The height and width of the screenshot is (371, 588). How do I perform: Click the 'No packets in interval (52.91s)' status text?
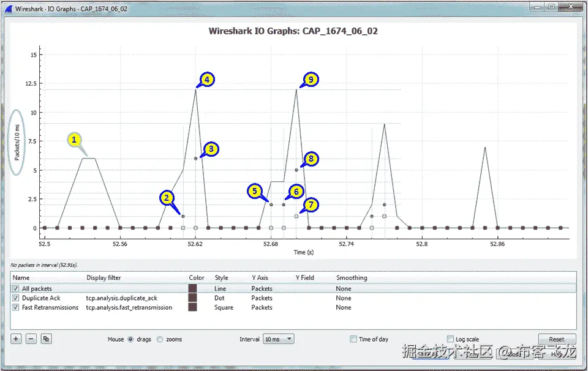44,265
